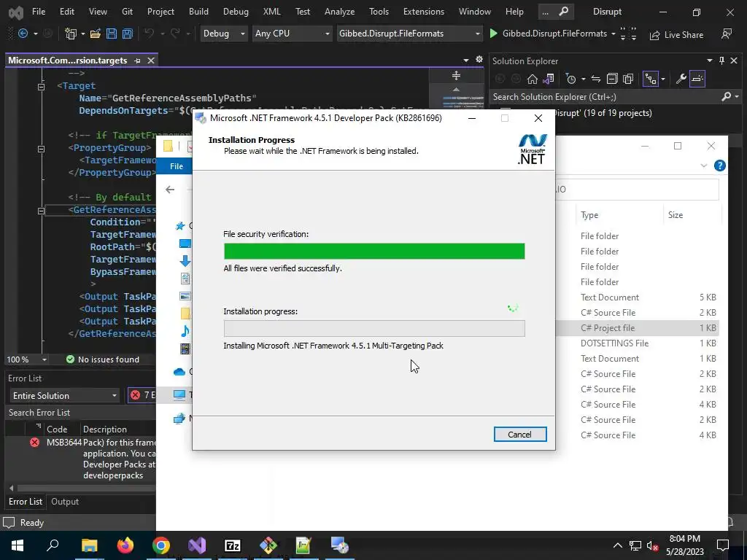The width and height of the screenshot is (747, 560).
Task: Open Google Chrome from the taskbar
Action: (x=161, y=545)
